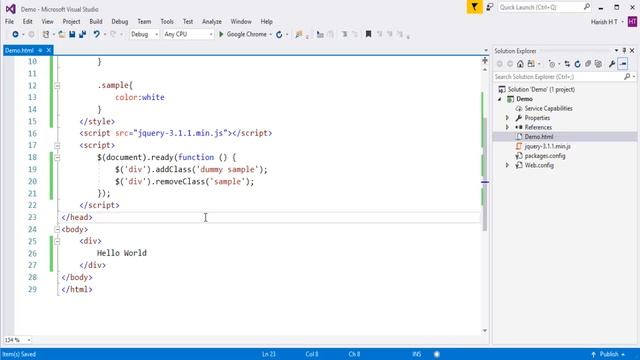Expand the Web.config node
This screenshot has width=640, height=360.
click(507, 165)
